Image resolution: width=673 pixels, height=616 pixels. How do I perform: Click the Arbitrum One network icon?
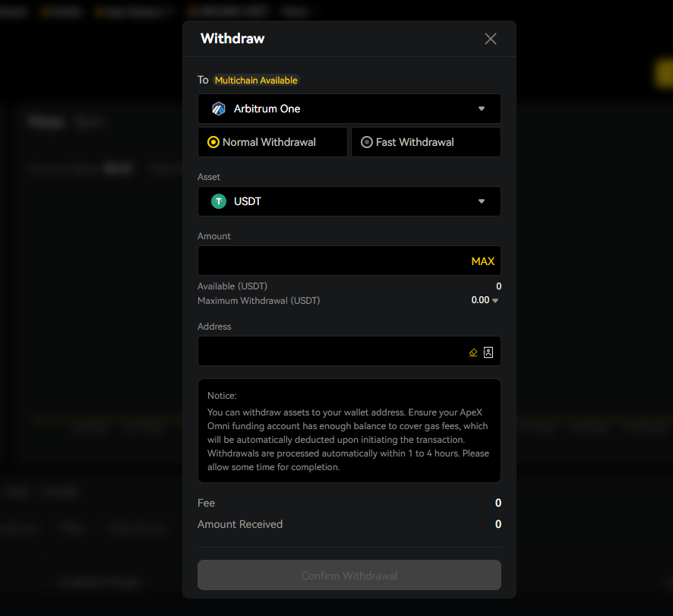pyautogui.click(x=218, y=109)
